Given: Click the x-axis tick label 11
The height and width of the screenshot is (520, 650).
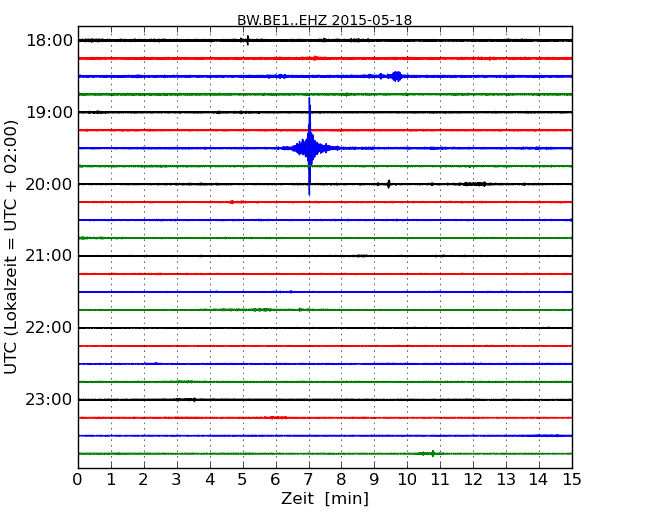Looking at the screenshot, I should pyautogui.click(x=440, y=480).
